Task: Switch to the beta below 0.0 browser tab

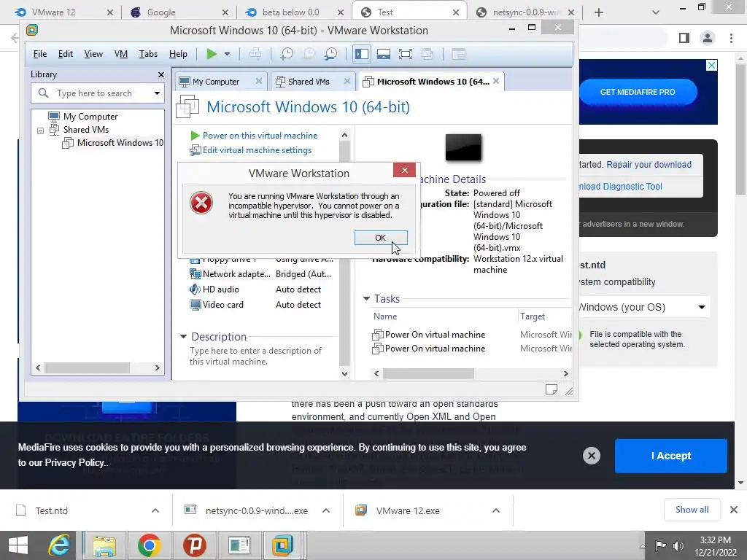Action: click(295, 12)
